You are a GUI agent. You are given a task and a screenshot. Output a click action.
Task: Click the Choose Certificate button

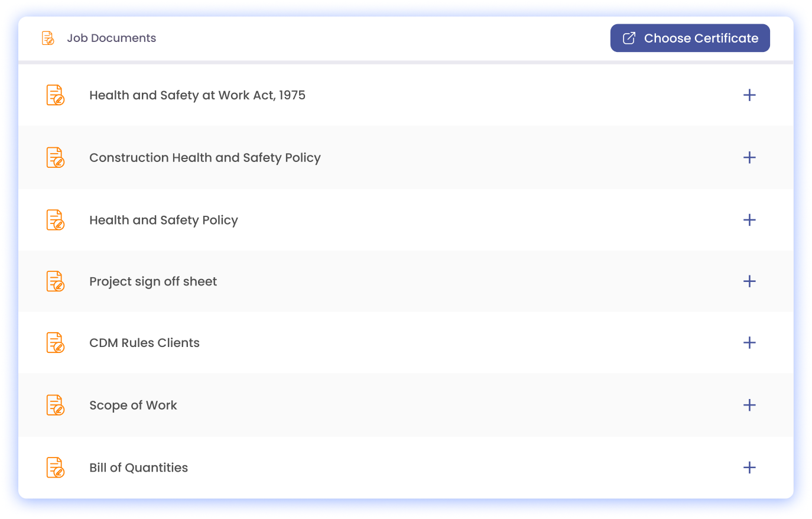click(x=690, y=38)
